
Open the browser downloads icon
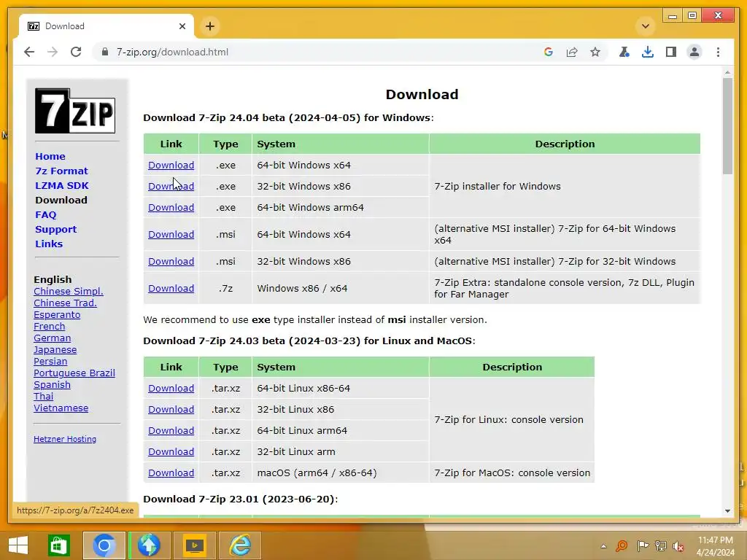648,52
